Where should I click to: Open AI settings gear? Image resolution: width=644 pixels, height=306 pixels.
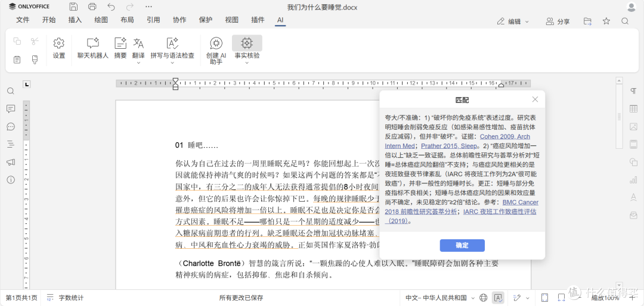click(59, 48)
